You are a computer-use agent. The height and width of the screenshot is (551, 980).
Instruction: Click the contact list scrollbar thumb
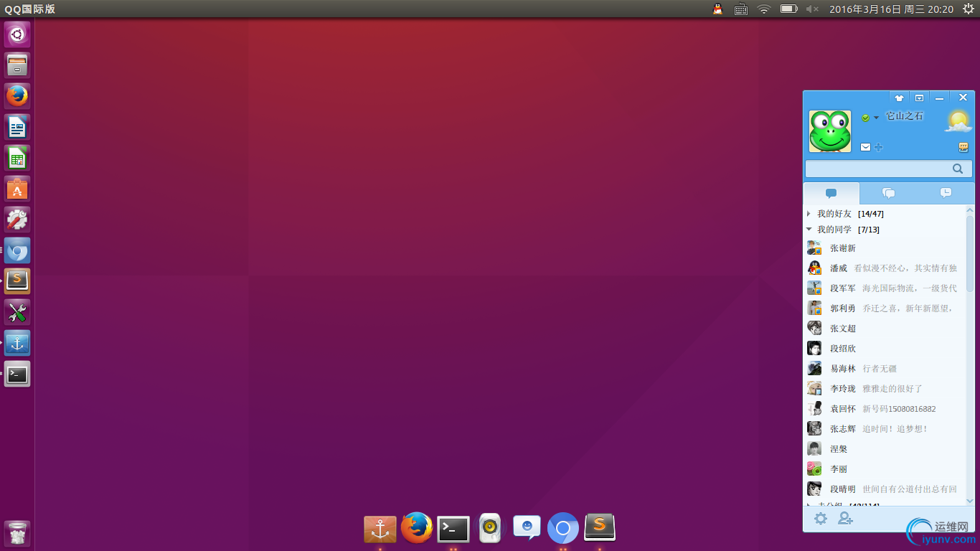tap(970, 253)
